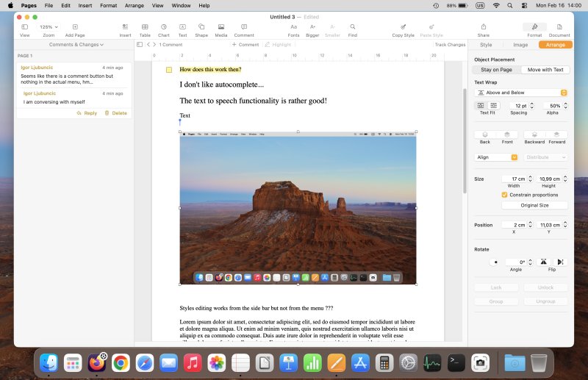This screenshot has width=588, height=380.
Task: Toggle Constrain proportions checkbox
Action: click(x=504, y=195)
